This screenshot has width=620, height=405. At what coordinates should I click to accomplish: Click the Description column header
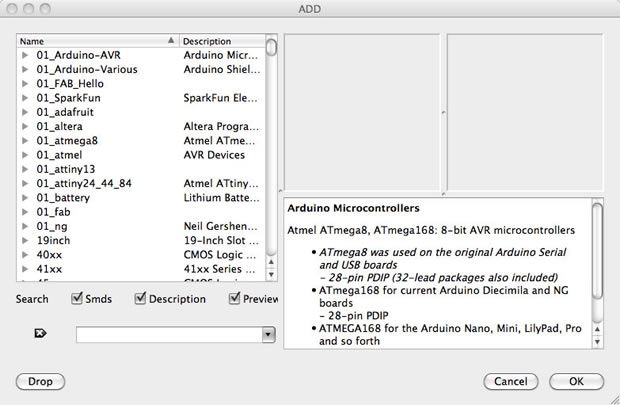tap(222, 41)
